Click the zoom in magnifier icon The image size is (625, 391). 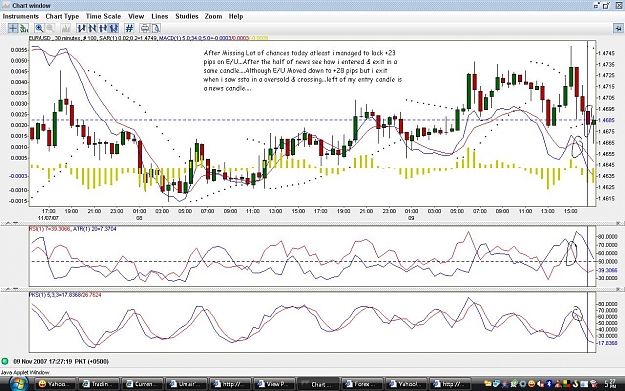(x=39, y=28)
